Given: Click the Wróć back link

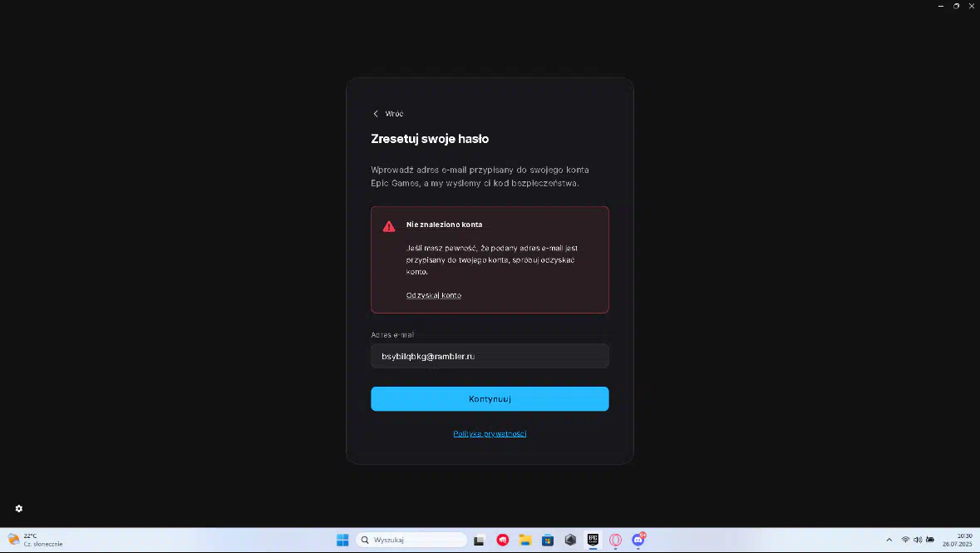Looking at the screenshot, I should (x=388, y=114).
